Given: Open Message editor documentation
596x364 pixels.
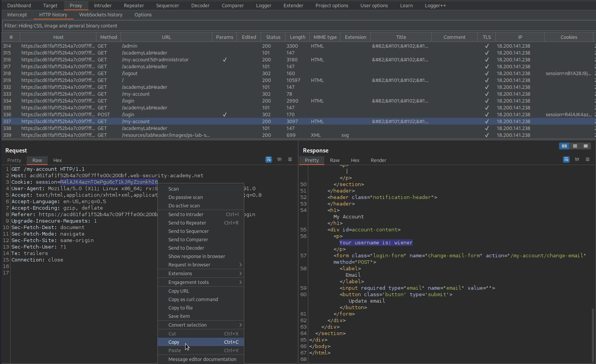Looking at the screenshot, I should 201,359.
